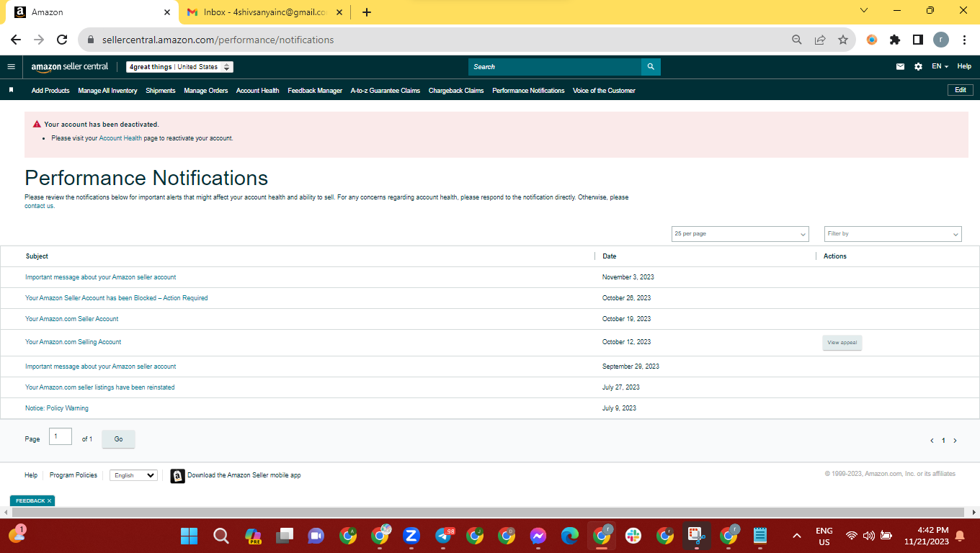The height and width of the screenshot is (553, 980).
Task: Click the View appeal button
Action: tap(842, 343)
